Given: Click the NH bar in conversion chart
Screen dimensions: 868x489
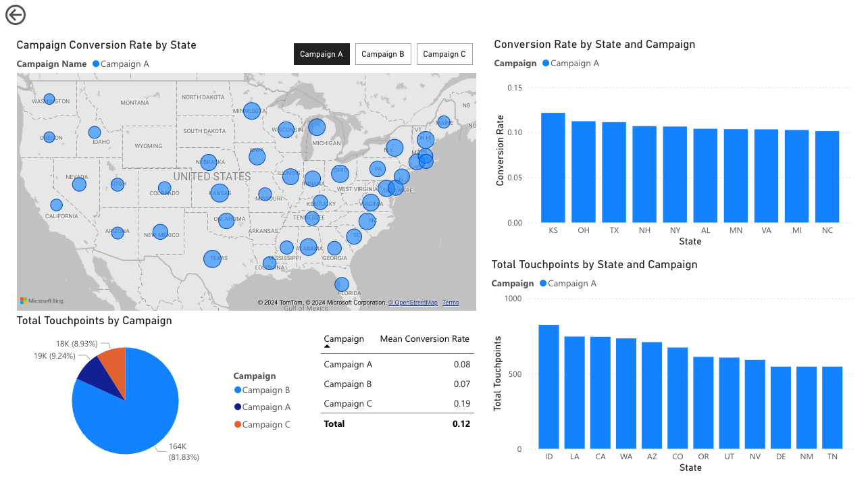Looking at the screenshot, I should tap(644, 174).
